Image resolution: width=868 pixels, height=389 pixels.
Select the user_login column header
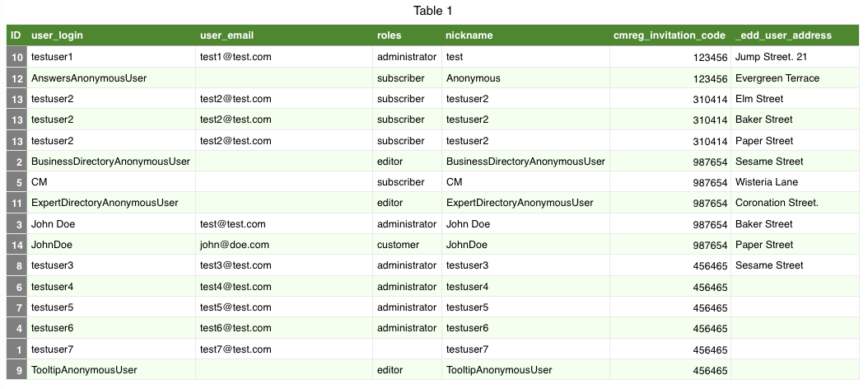coord(57,35)
